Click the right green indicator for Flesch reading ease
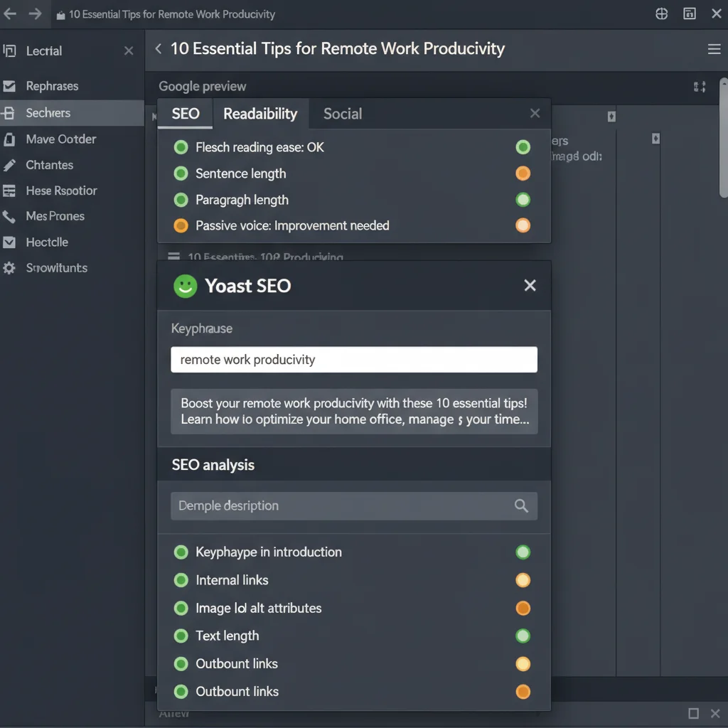 pos(523,147)
